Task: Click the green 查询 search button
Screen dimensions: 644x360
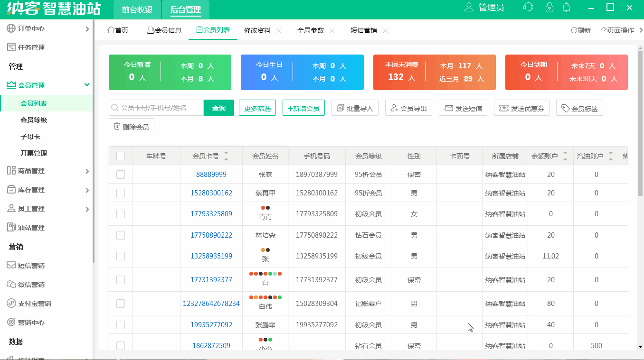Action: [x=219, y=108]
